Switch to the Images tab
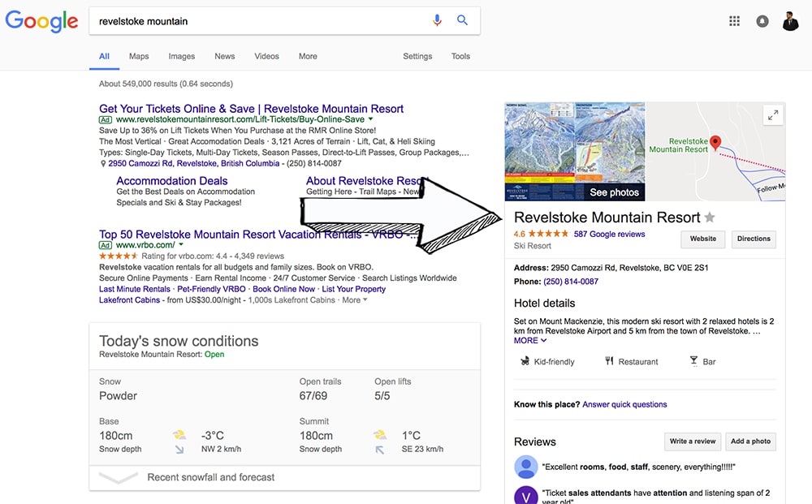The height and width of the screenshot is (504, 812). coord(182,56)
